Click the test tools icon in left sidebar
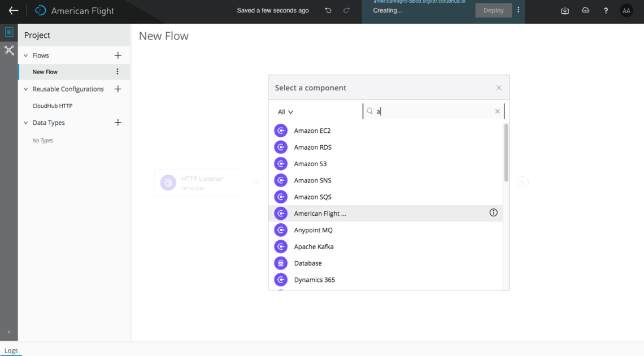Image resolution: width=644 pixels, height=356 pixels. click(x=8, y=50)
